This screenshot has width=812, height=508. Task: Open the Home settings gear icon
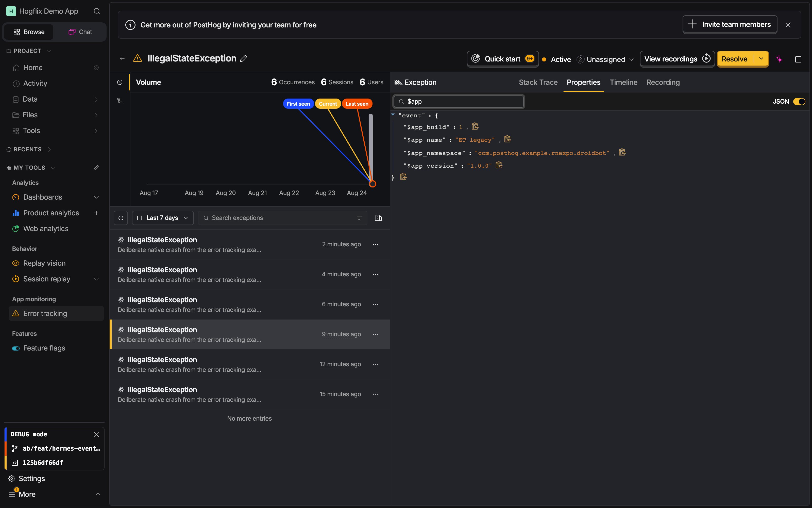pyautogui.click(x=96, y=68)
